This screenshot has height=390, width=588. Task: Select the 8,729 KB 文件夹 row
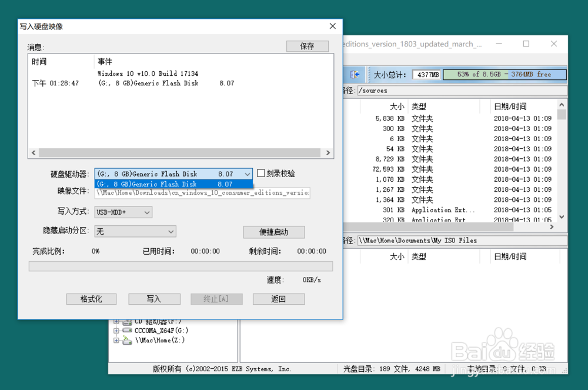point(450,159)
